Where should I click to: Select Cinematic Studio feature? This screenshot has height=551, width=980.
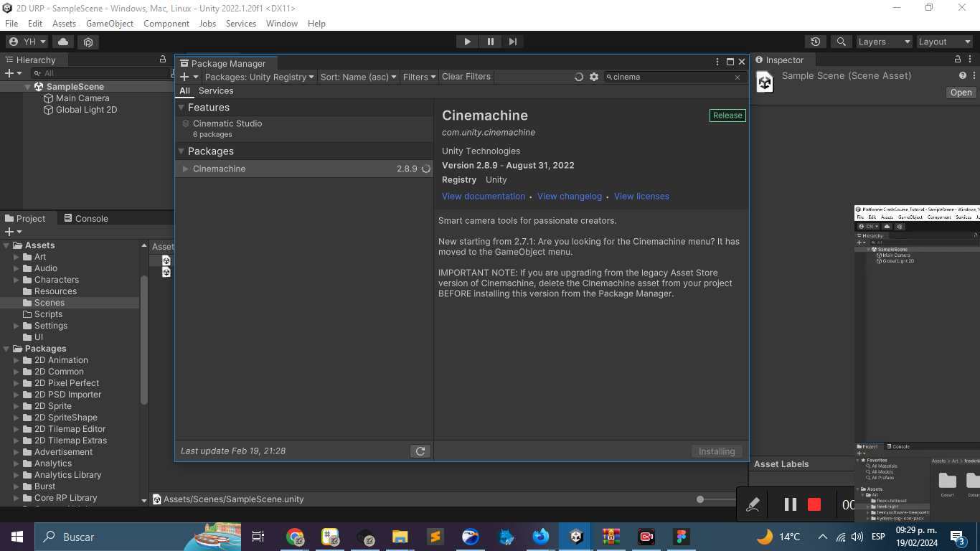(304, 128)
